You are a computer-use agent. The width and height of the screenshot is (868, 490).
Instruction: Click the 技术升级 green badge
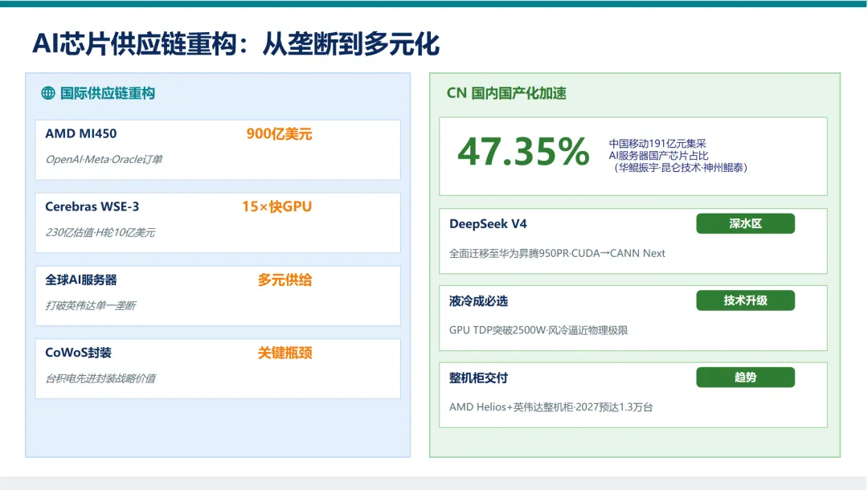(x=745, y=300)
